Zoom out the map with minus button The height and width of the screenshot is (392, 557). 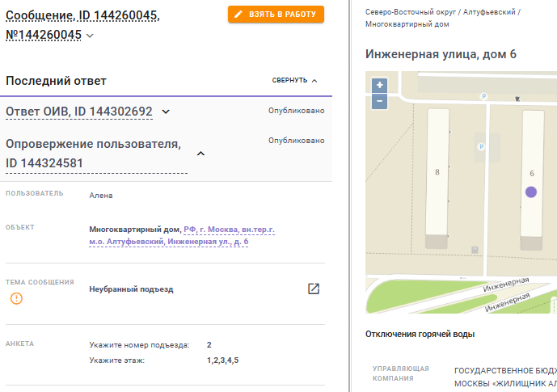pyautogui.click(x=379, y=101)
